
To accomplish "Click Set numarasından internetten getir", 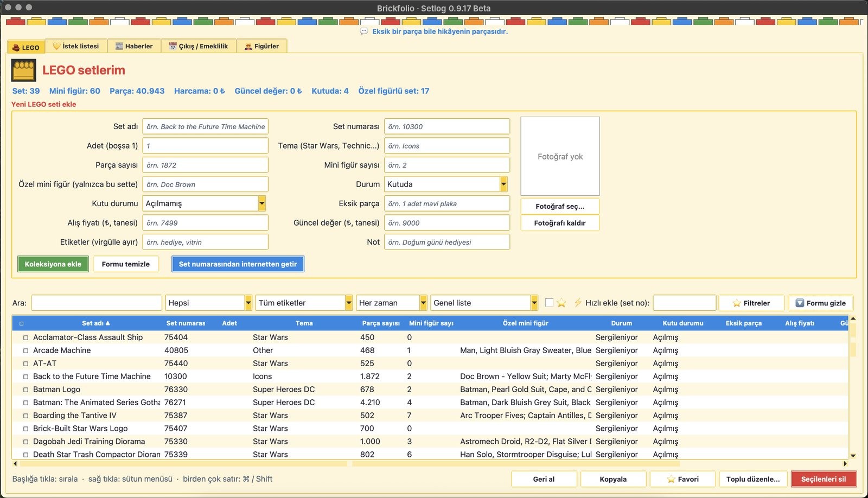I will coord(238,264).
